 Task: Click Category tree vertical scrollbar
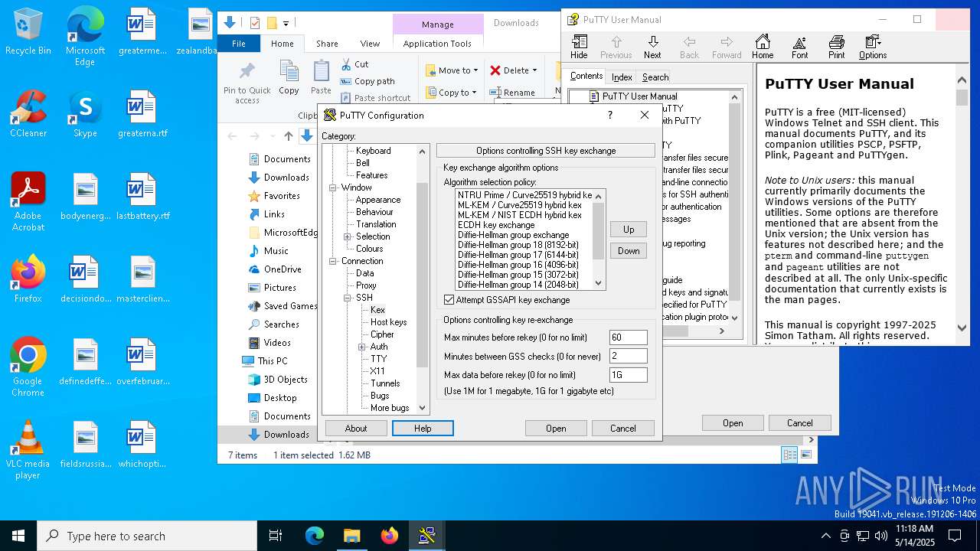422,279
